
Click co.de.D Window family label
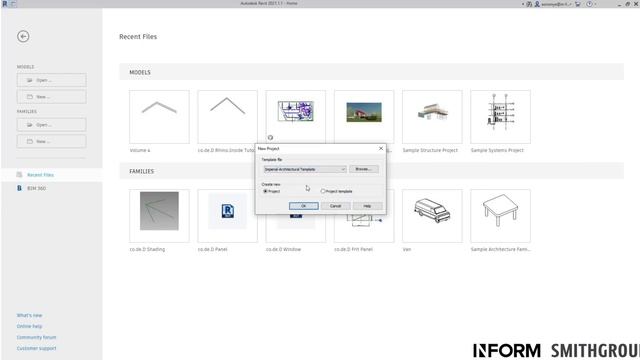283,249
